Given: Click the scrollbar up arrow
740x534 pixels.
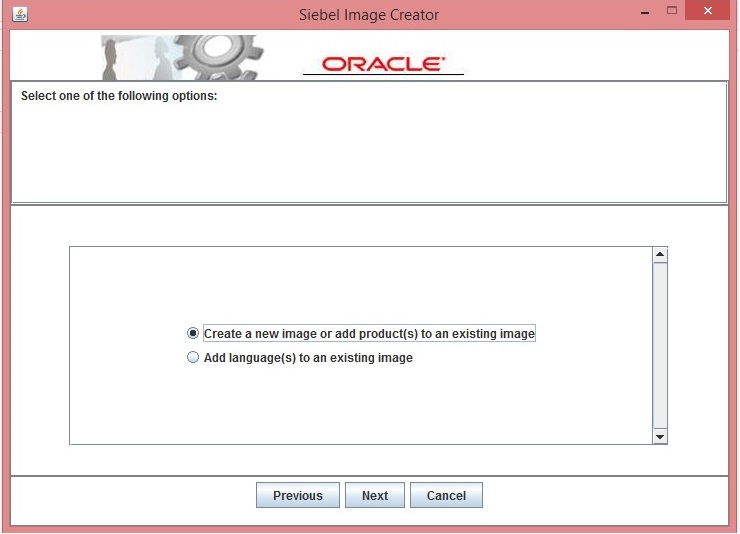Looking at the screenshot, I should [x=660, y=255].
